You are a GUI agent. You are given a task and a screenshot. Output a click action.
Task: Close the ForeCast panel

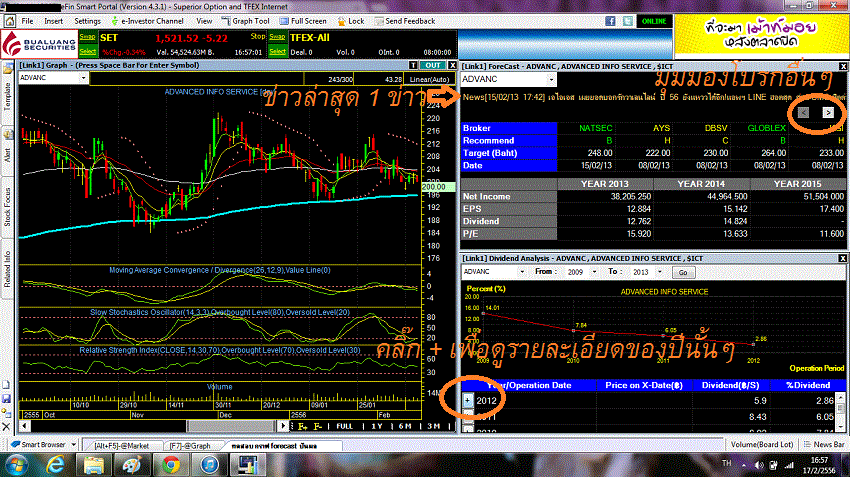(x=843, y=66)
